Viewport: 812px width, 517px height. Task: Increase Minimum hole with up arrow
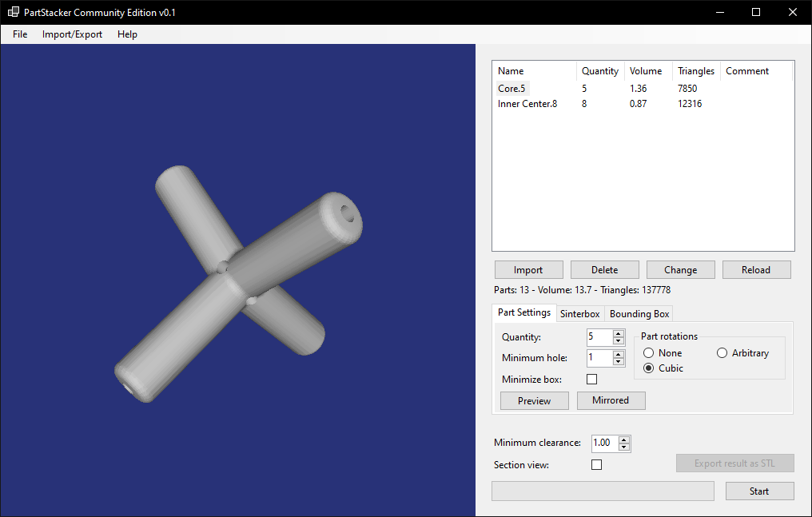(x=618, y=355)
